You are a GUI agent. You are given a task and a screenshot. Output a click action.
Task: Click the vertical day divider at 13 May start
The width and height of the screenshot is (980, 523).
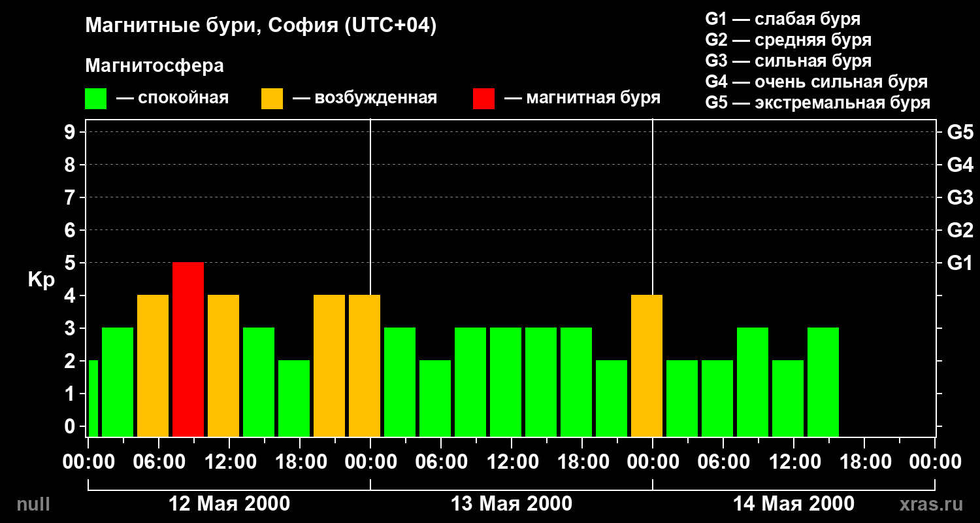point(370,207)
